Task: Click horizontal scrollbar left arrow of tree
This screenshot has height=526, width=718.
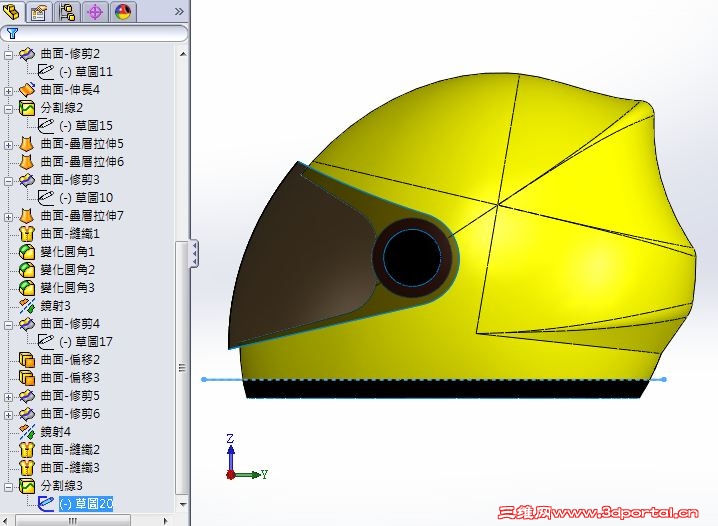Action: (x=5, y=521)
